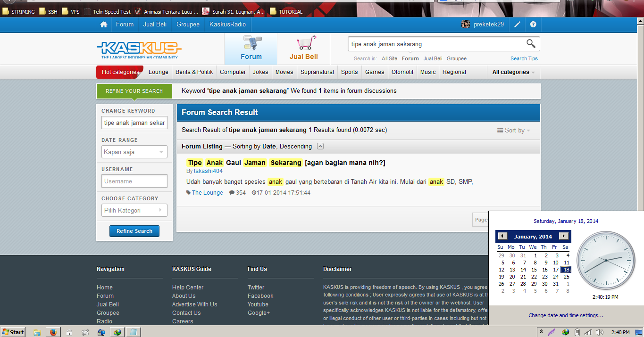Click the Kaskus home icon
Screen dimensions: 644x337
(104, 25)
